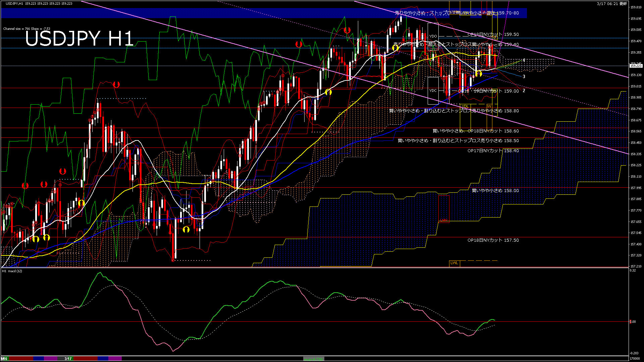
Task: Click the H1 macd (12) indicator label
Action: coord(12,271)
